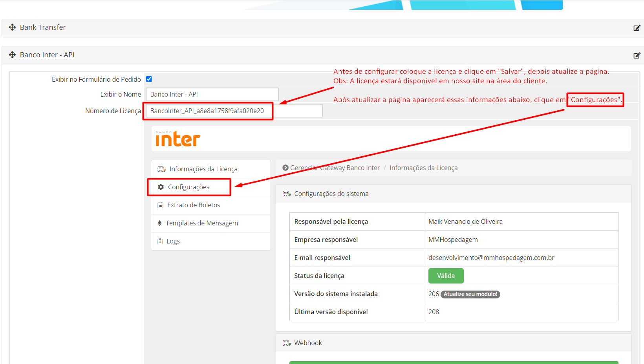The image size is (644, 364).
Task: Open Informações da Licença menu item
Action: (x=211, y=169)
